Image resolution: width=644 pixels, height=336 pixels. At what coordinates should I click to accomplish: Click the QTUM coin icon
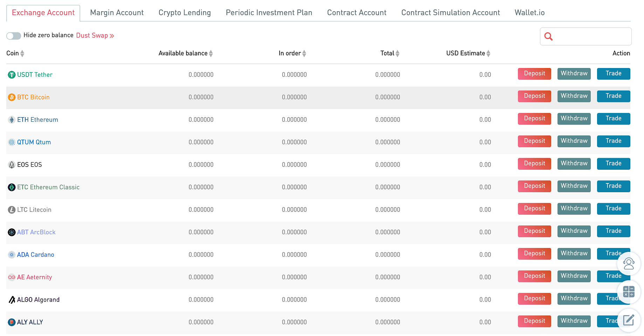11,142
